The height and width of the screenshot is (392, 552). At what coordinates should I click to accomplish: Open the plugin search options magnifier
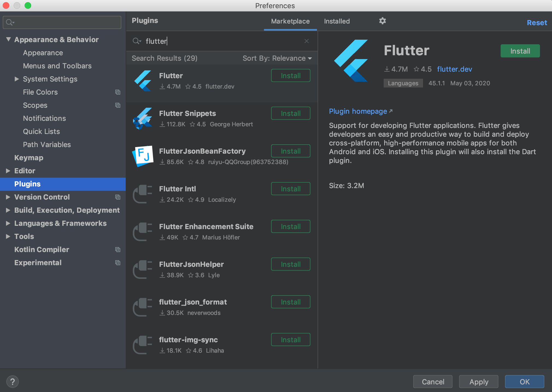136,41
